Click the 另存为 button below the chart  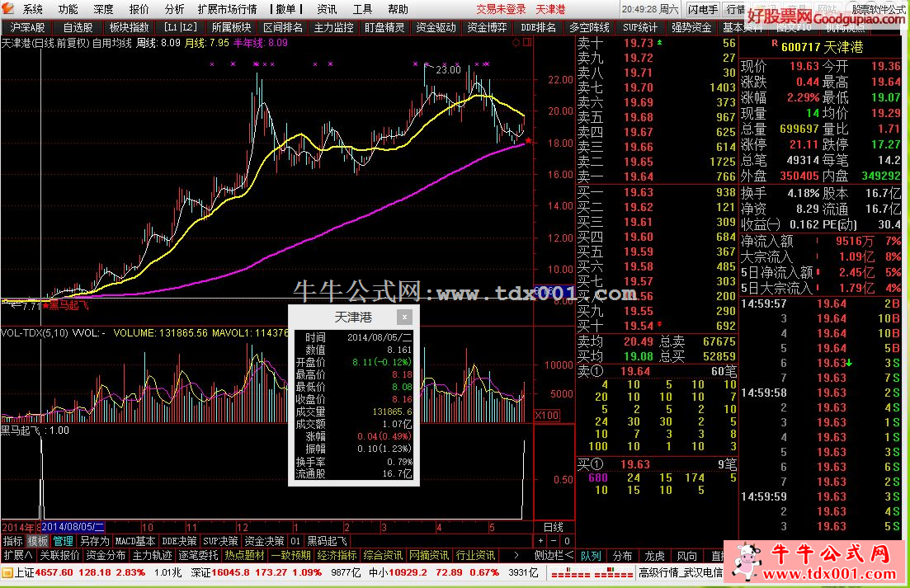pos(95,541)
